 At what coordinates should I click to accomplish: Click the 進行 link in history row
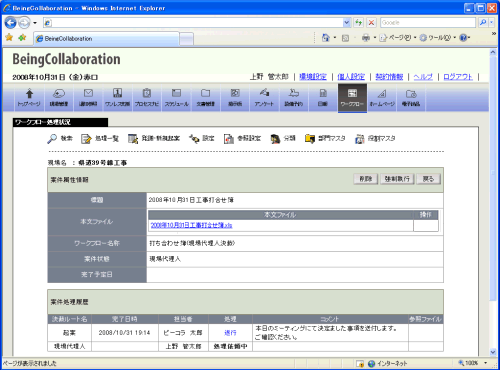230,333
